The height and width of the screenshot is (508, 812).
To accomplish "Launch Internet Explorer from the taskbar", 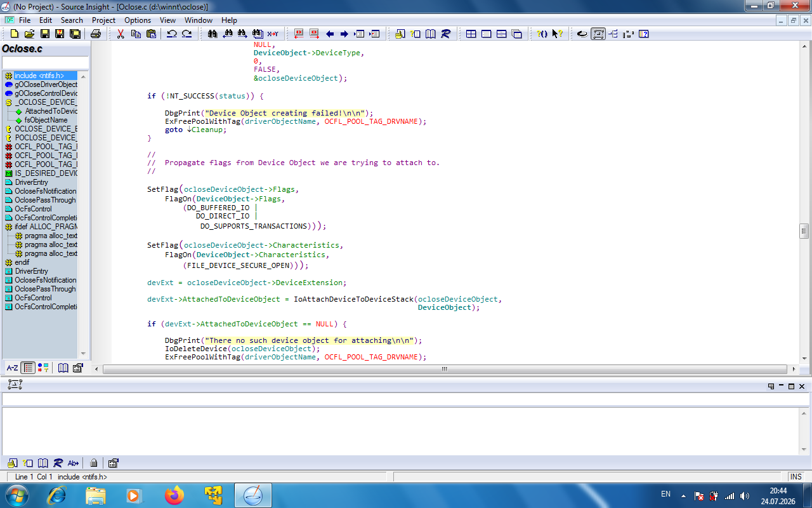I will point(56,495).
